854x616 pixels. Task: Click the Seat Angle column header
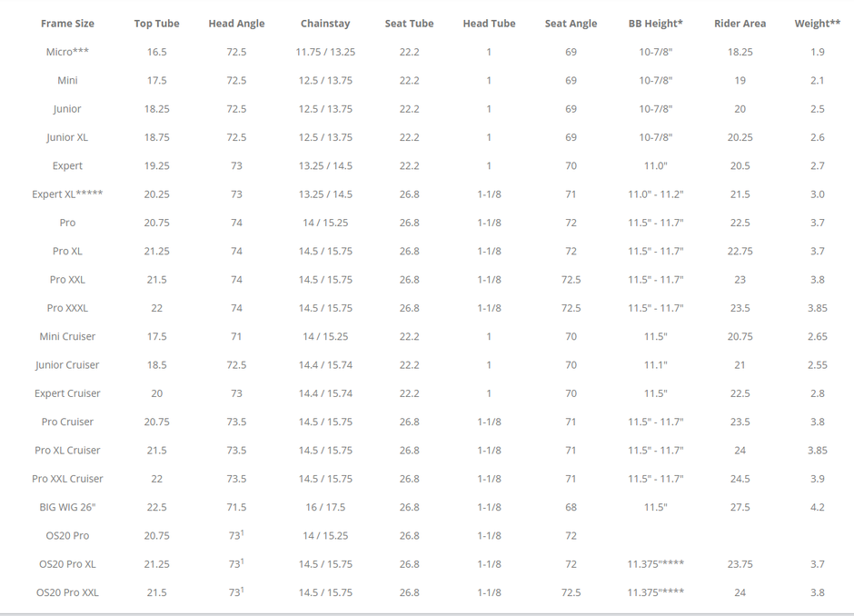pyautogui.click(x=571, y=24)
